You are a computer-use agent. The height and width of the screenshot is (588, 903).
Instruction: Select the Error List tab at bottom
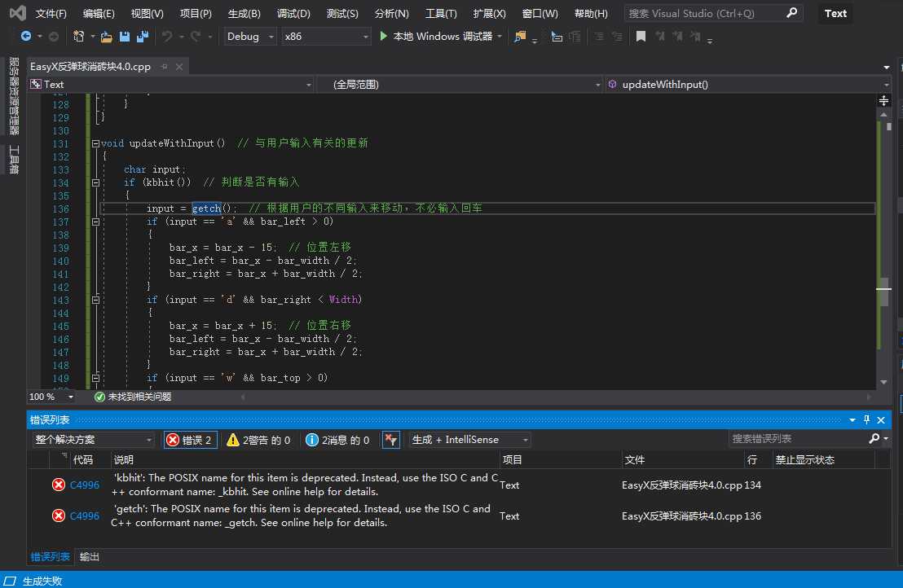[x=50, y=556]
